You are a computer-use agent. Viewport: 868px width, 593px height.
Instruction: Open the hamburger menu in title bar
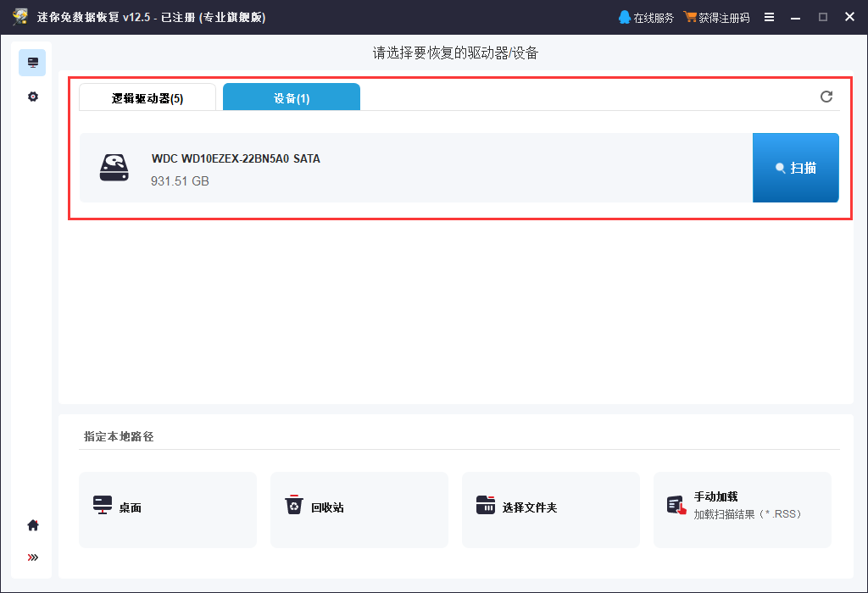point(769,17)
